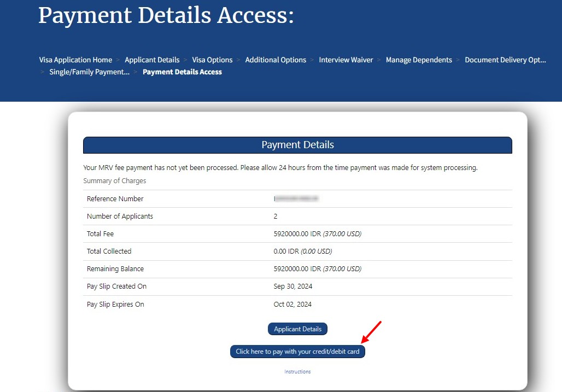Click the Payment Details Access page title
562x392 pixels.
click(x=166, y=15)
